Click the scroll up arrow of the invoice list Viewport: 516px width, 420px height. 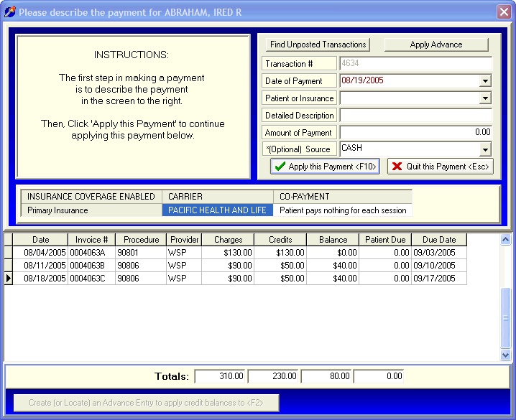(x=505, y=240)
